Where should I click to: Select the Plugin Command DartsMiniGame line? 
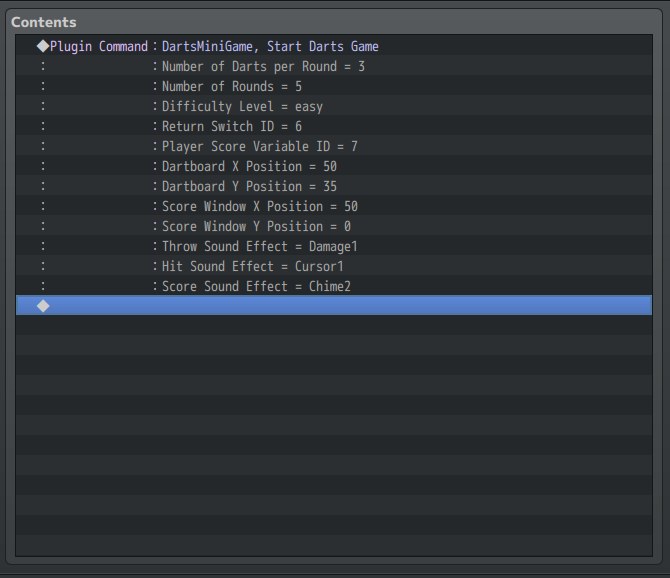pos(334,45)
